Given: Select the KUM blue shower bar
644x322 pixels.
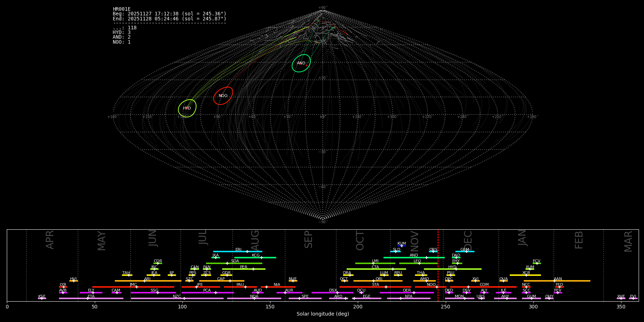Looking at the screenshot, I should 402,246.
